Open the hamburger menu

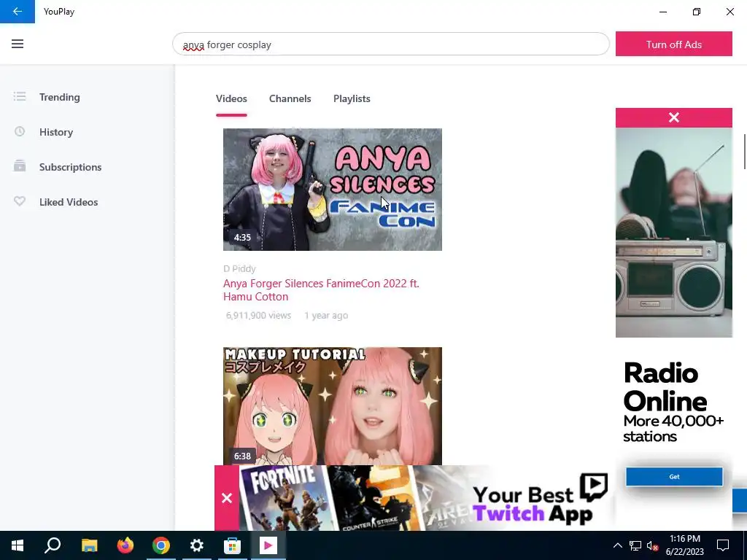click(x=18, y=44)
